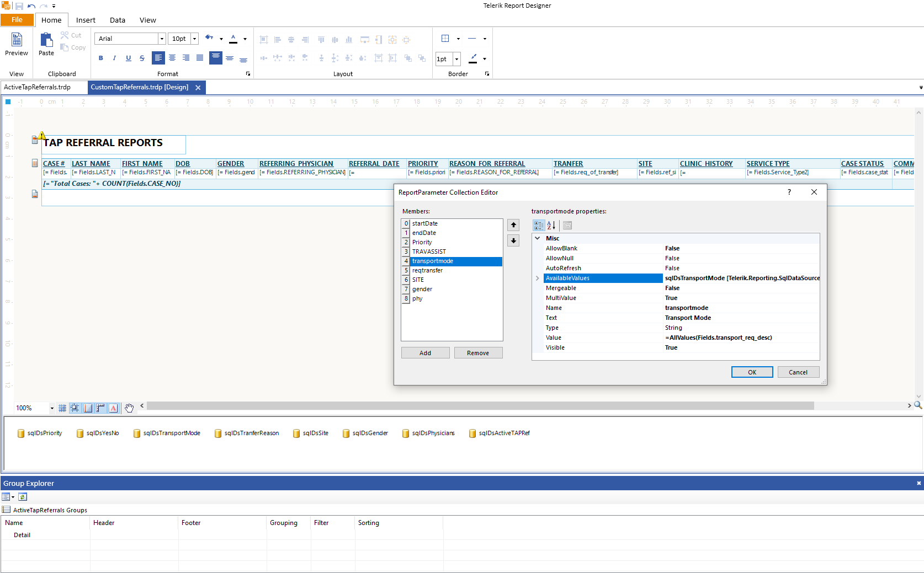The height and width of the screenshot is (573, 924).
Task: Expand the AvailableValues property
Action: pyautogui.click(x=538, y=279)
